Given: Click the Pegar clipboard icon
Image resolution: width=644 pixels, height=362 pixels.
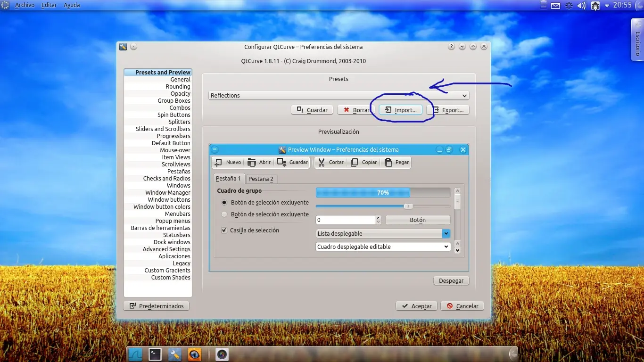Looking at the screenshot, I should click(x=388, y=163).
